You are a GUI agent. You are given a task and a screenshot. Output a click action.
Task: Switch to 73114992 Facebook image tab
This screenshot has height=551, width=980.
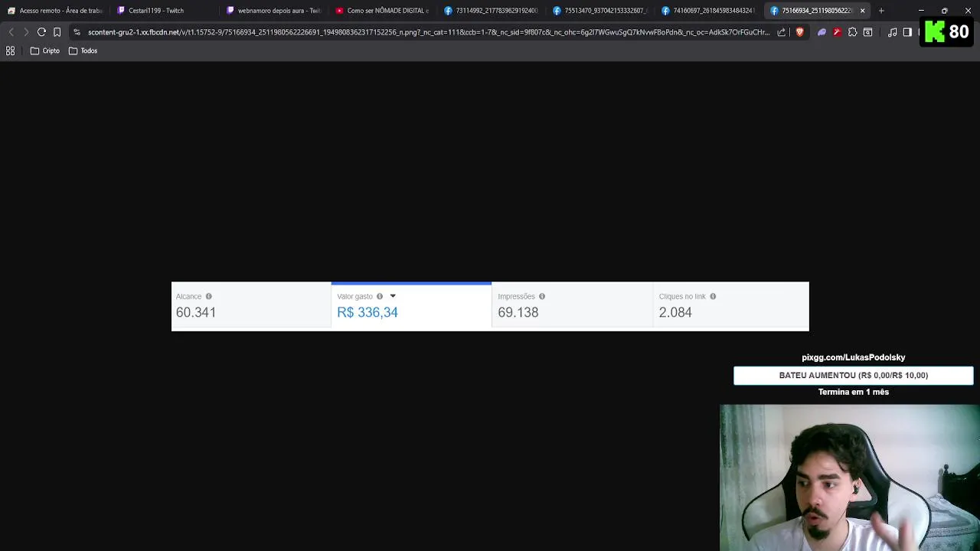492,11
